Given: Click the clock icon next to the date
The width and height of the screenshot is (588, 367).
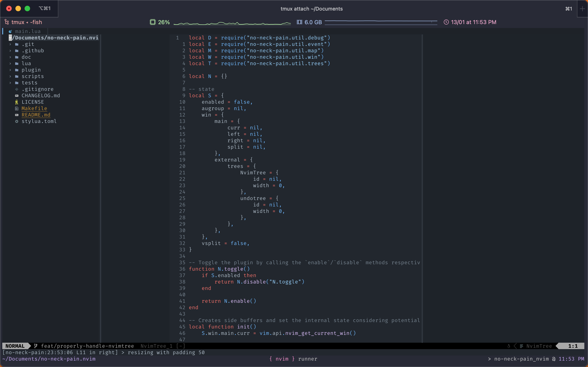Looking at the screenshot, I should click(x=446, y=22).
